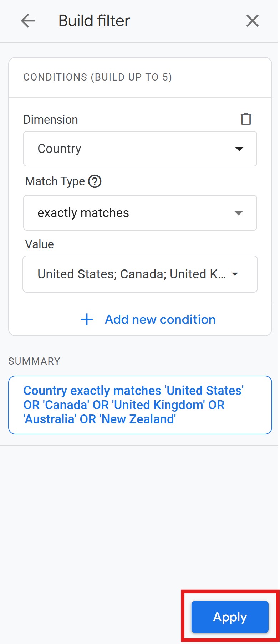This screenshot has height=644, width=280.
Task: Delete the condition with trash icon
Action: tap(246, 119)
